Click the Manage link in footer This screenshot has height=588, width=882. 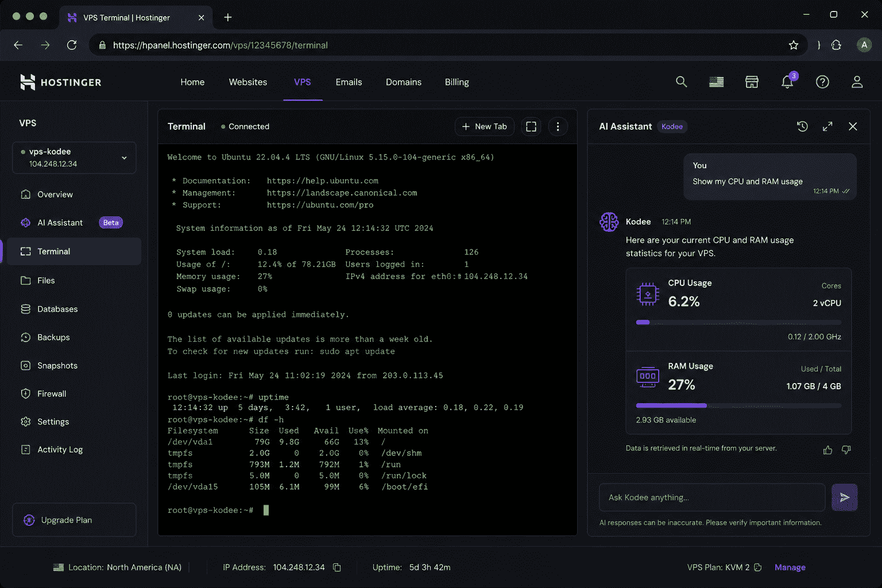[x=790, y=567]
